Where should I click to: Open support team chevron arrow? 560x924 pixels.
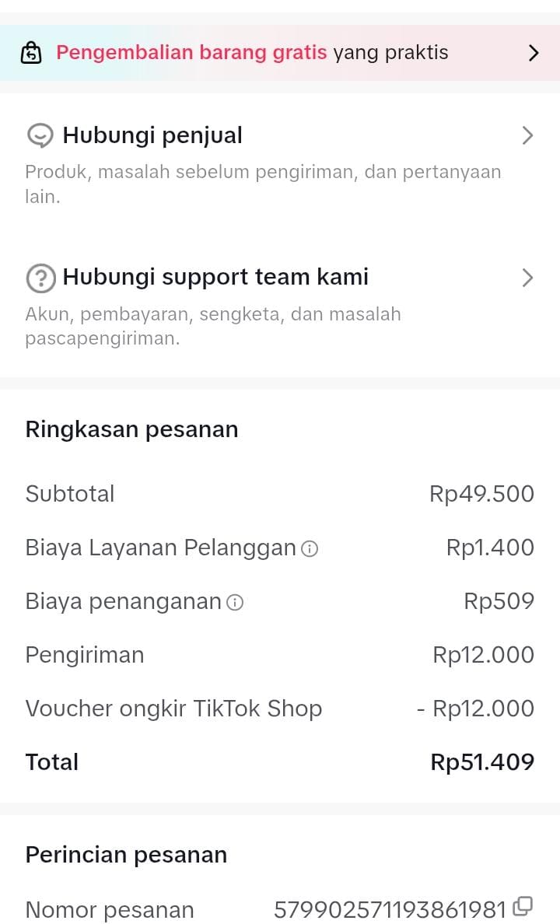click(527, 278)
